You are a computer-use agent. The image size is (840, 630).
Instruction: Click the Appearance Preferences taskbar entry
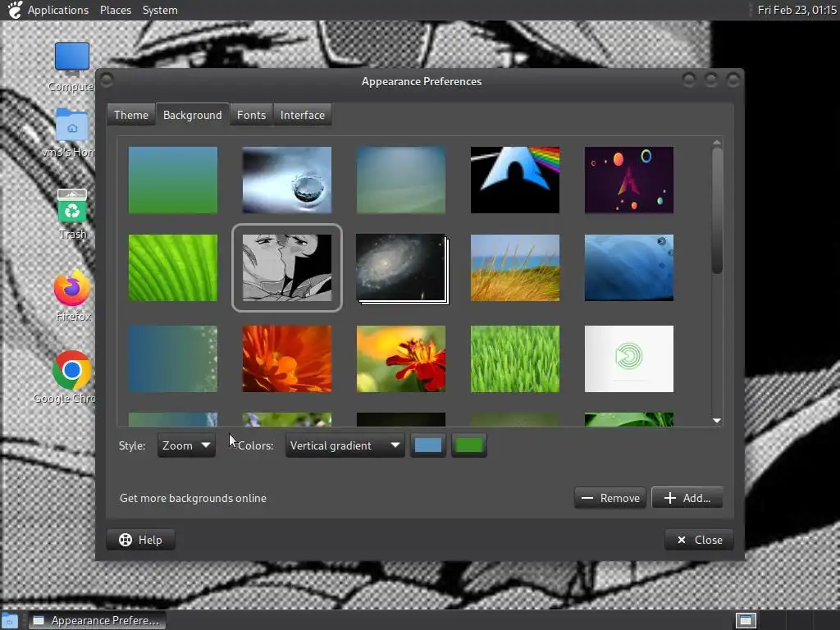pos(97,620)
